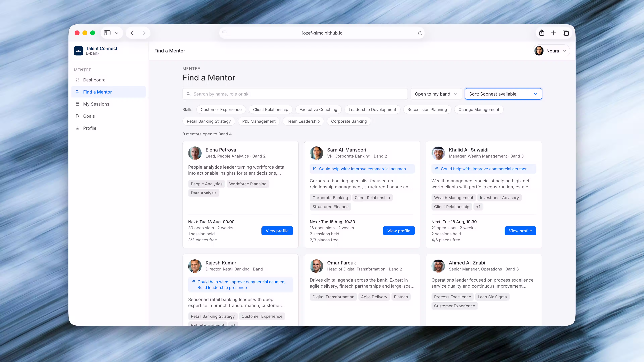Open My Sessions in the sidebar

tap(109, 104)
